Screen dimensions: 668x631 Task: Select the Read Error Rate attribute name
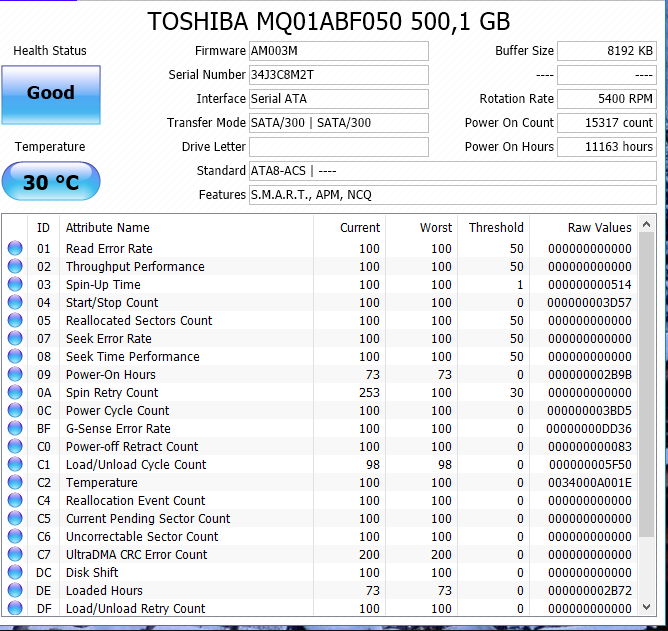pos(109,248)
